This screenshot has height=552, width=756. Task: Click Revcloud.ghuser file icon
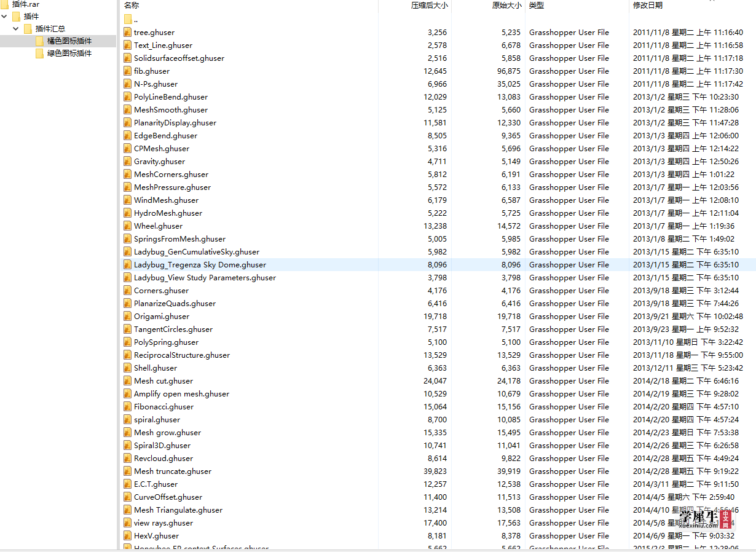pos(128,458)
